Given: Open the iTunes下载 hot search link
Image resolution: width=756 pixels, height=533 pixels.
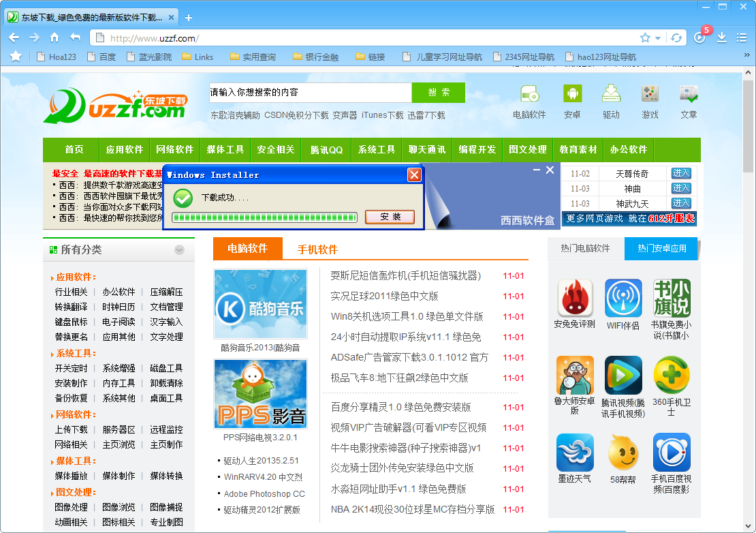Looking at the screenshot, I should pyautogui.click(x=382, y=115).
